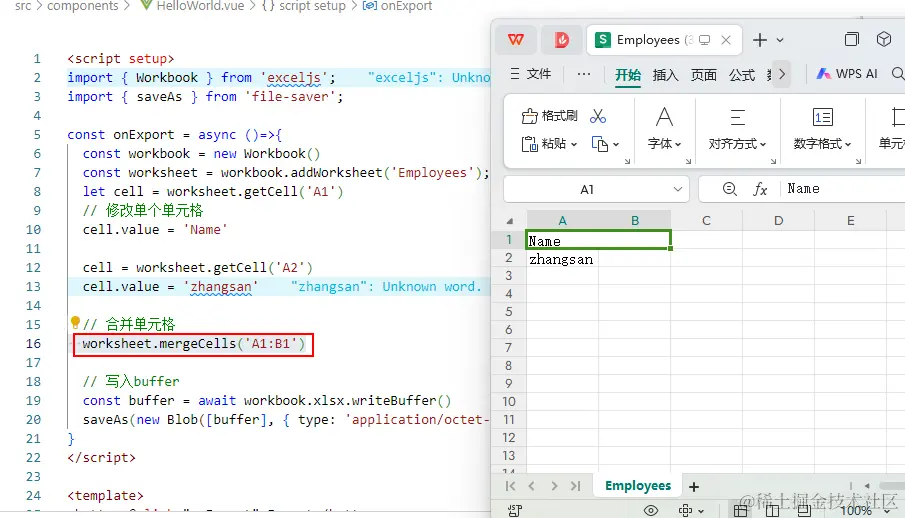This screenshot has height=518, width=905.
Task: Switch to page break preview view
Action: (x=772, y=510)
